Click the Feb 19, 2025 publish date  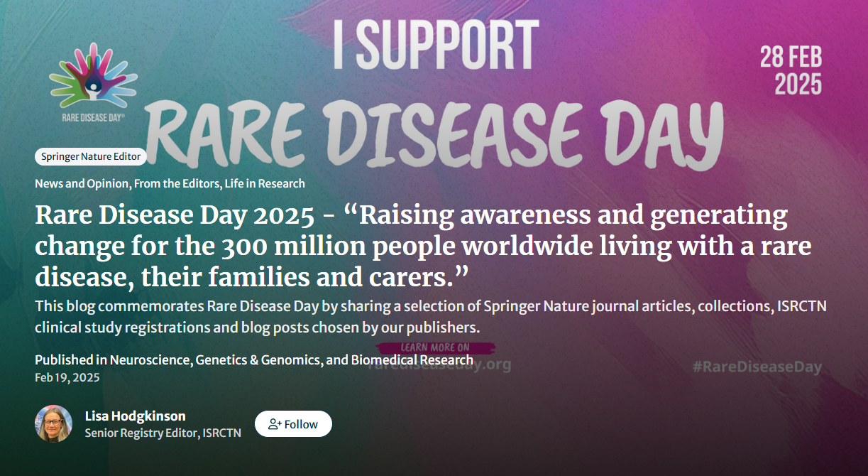(x=67, y=377)
